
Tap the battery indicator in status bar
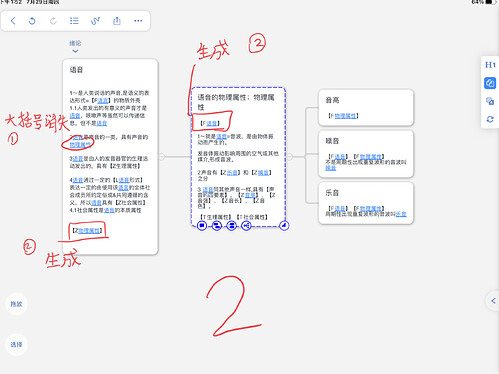click(x=489, y=2)
